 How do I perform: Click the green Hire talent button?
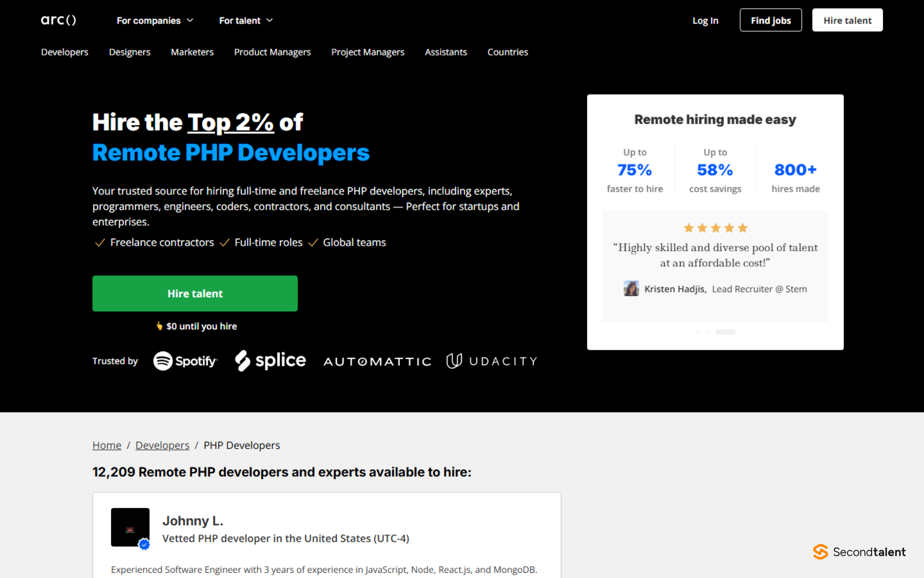pyautogui.click(x=195, y=293)
